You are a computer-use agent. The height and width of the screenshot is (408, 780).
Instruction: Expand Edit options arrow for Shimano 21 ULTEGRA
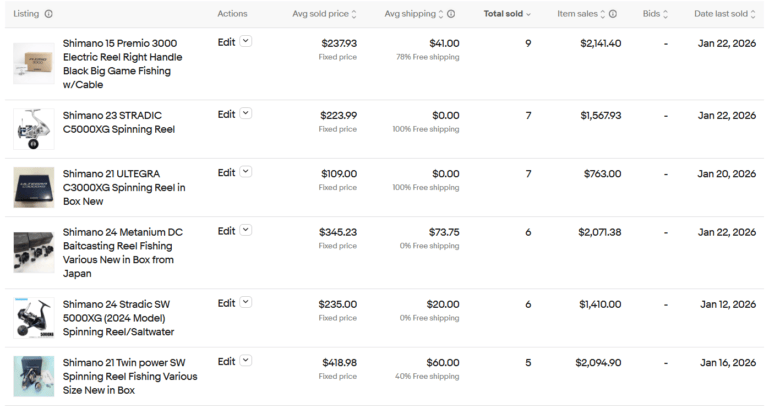click(246, 172)
